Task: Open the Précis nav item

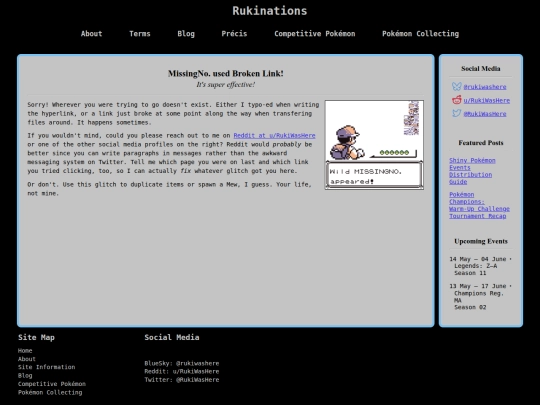Action: click(234, 34)
